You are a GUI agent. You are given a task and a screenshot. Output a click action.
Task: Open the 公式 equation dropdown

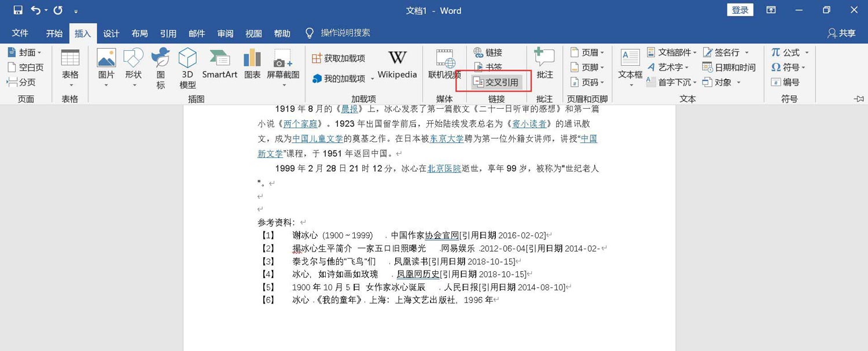[x=790, y=53]
